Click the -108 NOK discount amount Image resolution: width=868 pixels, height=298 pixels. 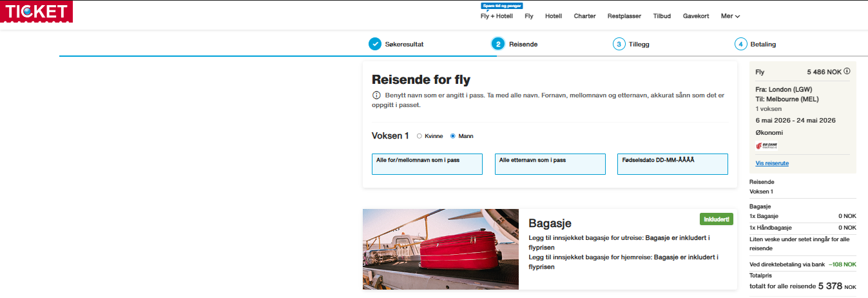[x=842, y=264]
